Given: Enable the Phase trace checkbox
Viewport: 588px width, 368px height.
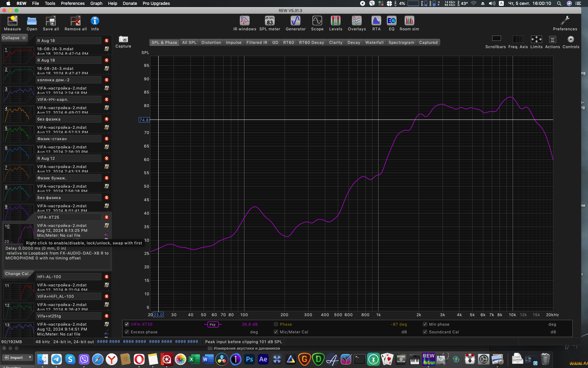Looking at the screenshot, I should tap(276, 324).
